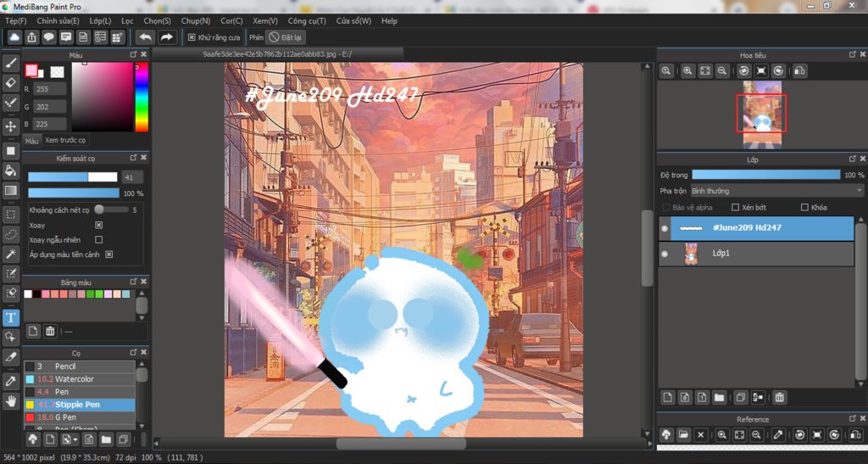868x464 pixels.
Task: Undock the Màu color panel
Action: tap(133, 54)
